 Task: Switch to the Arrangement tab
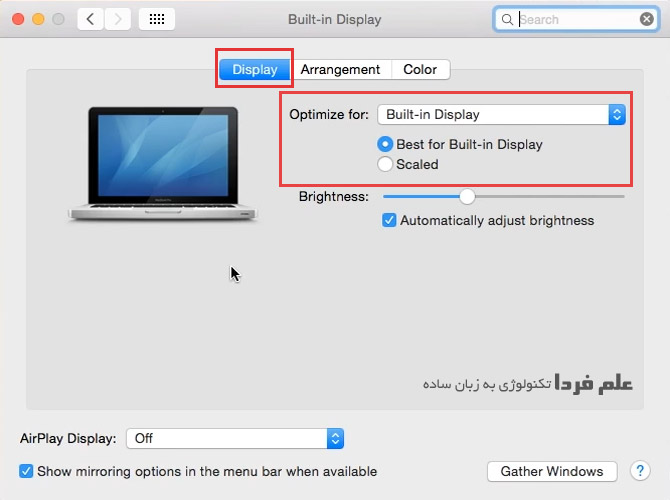point(340,69)
